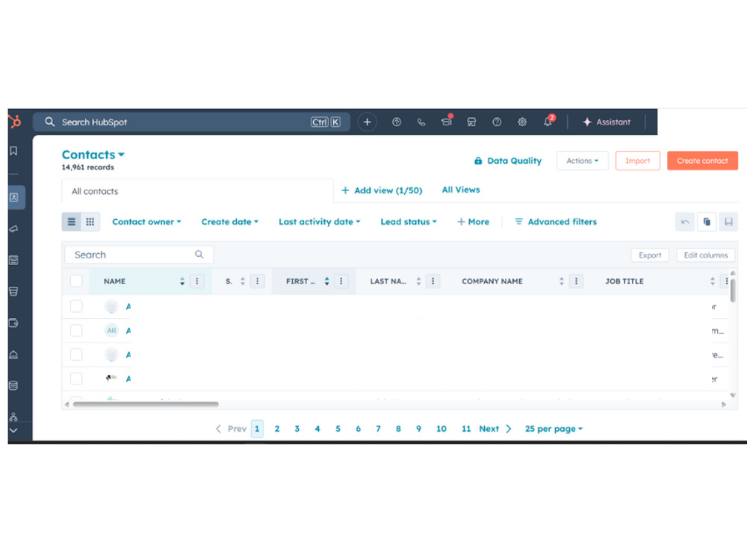Click the upgrade arrow icon in top bar

point(396,122)
